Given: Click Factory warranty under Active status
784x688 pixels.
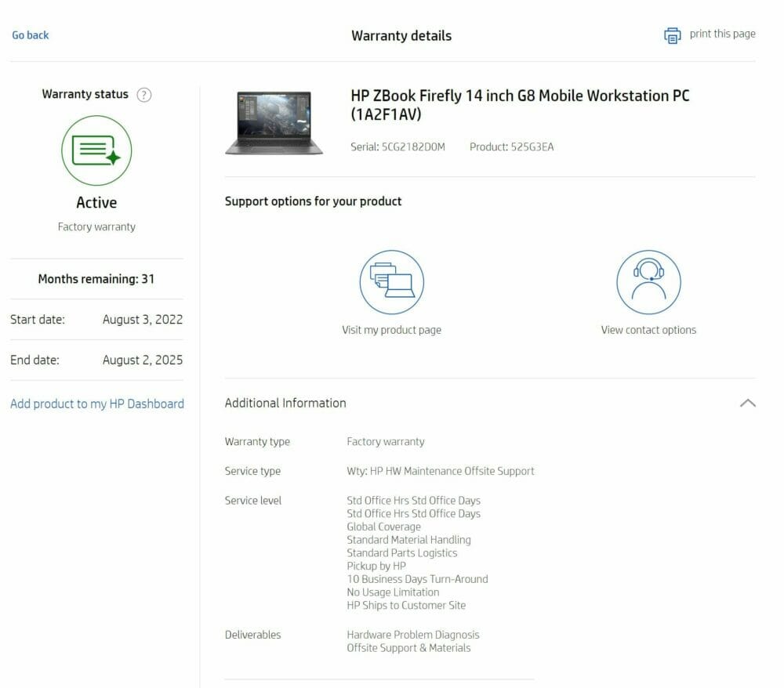Looking at the screenshot, I should click(96, 226).
